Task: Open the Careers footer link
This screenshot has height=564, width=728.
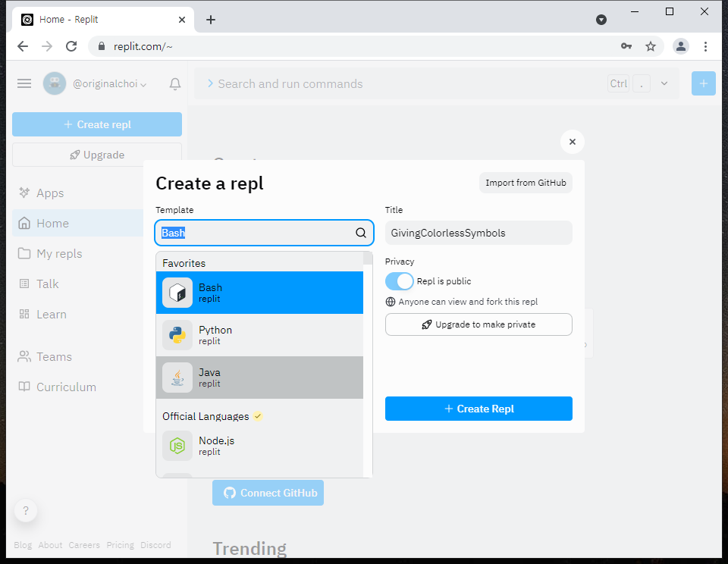Action: pyautogui.click(x=84, y=545)
